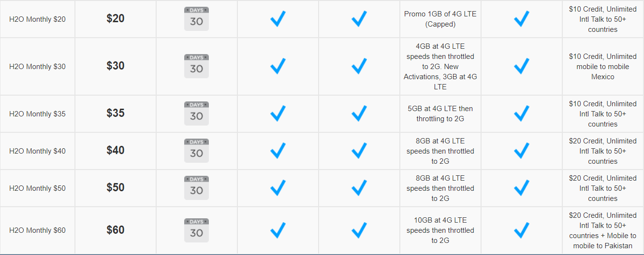Click the second blue checkmark in the $30 row
This screenshot has height=255, width=644.
[x=359, y=66]
